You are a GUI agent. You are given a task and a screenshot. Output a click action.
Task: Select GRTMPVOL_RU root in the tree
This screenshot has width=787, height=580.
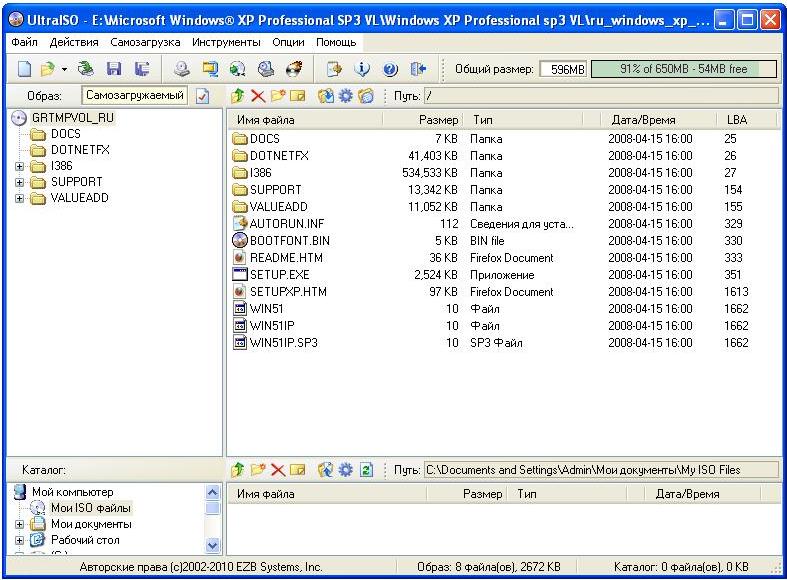[x=73, y=118]
